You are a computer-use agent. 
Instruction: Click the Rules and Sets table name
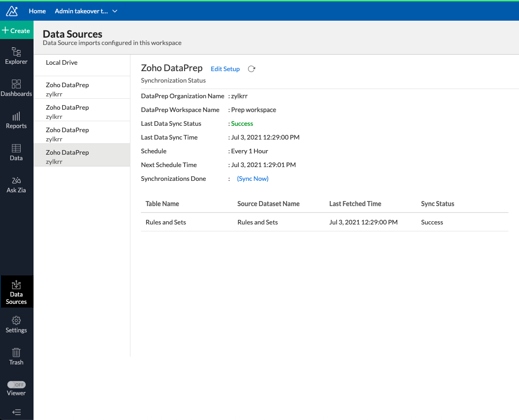click(166, 222)
